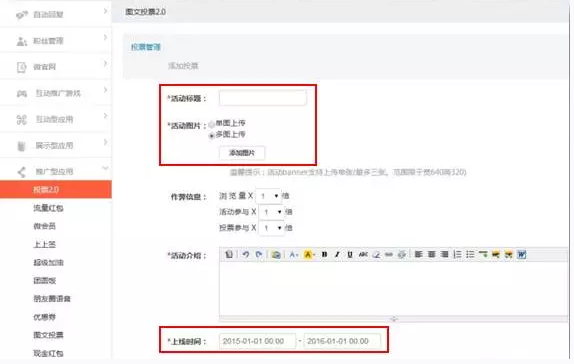
Task: Insert a numbered list in the editor
Action: click(457, 254)
